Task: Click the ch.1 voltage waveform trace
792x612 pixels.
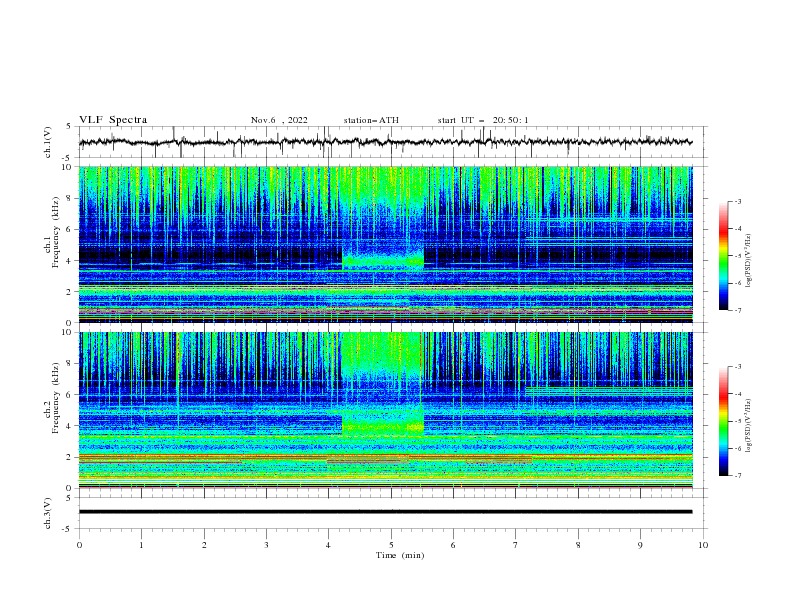Action: (385, 142)
